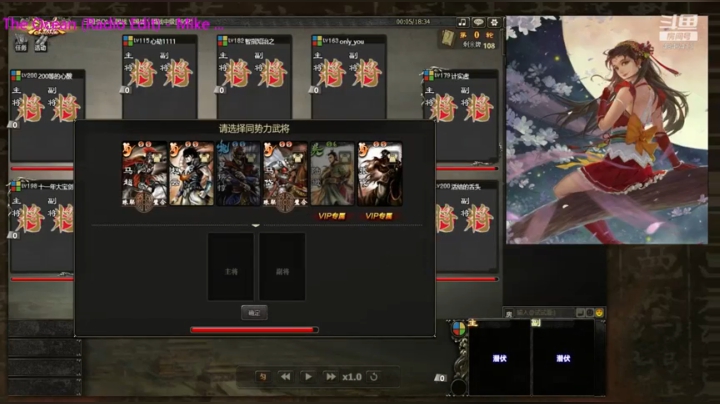Click deputy 将 card of only_you
The height and width of the screenshot is (404, 720).
(x=367, y=73)
